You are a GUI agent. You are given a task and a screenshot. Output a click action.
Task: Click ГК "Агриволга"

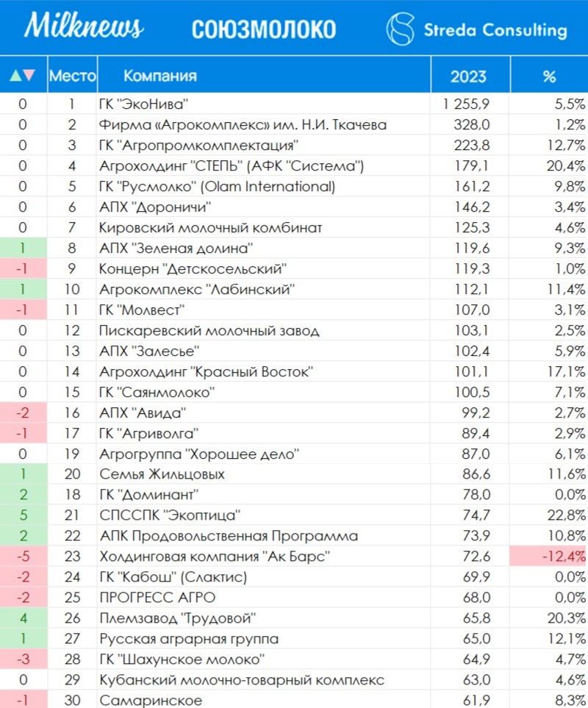(149, 434)
